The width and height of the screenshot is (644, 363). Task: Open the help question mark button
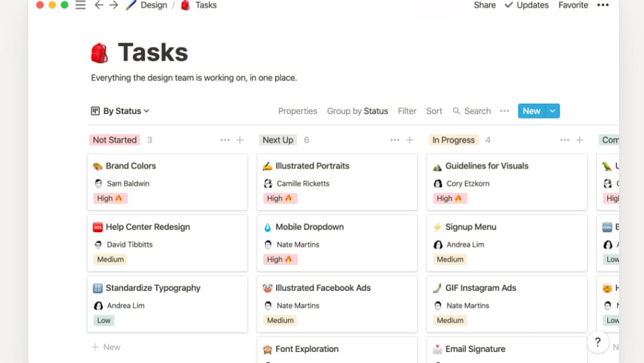[x=598, y=342]
